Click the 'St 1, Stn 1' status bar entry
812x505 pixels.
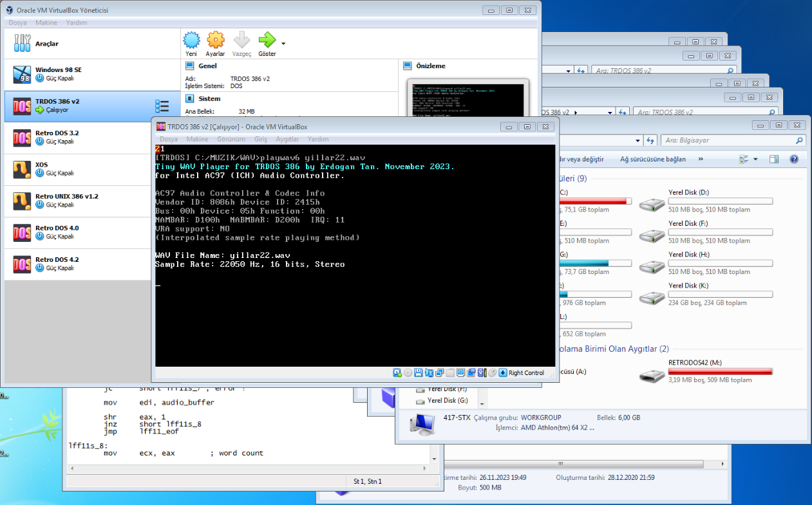pyautogui.click(x=368, y=481)
